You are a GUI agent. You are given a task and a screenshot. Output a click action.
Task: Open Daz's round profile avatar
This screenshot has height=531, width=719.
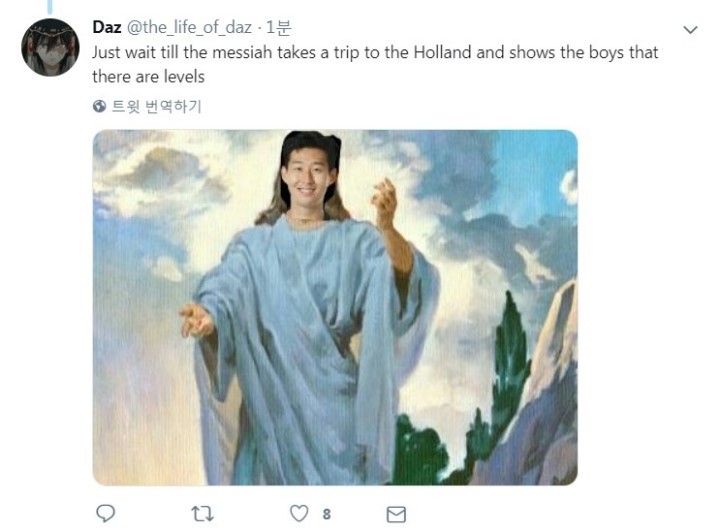click(50, 47)
